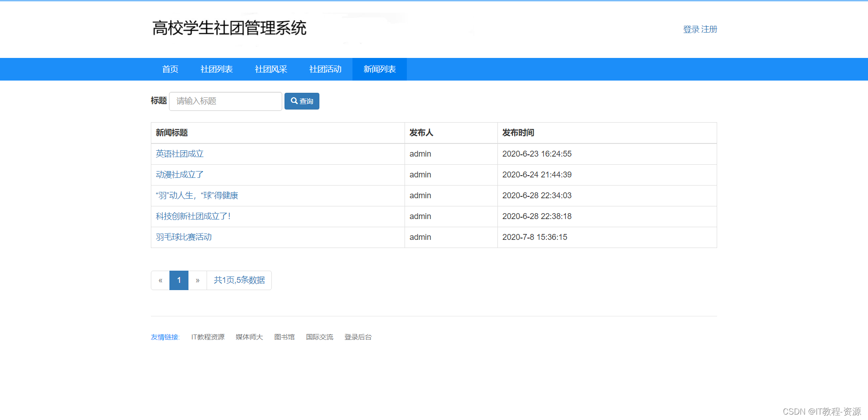Open the 媒体师大 footer link

tap(249, 337)
